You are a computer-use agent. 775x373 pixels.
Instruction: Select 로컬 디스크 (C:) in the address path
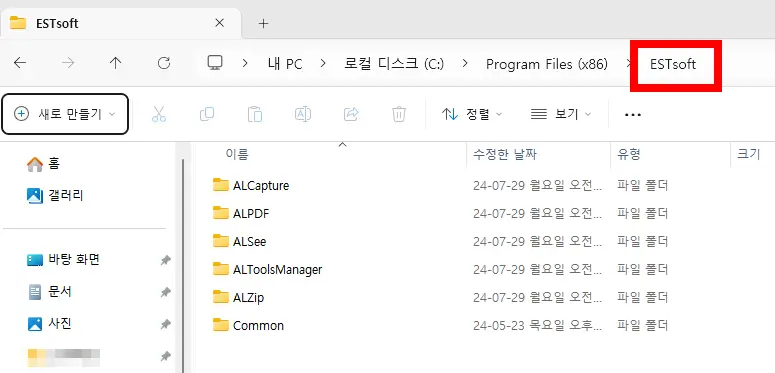[394, 64]
